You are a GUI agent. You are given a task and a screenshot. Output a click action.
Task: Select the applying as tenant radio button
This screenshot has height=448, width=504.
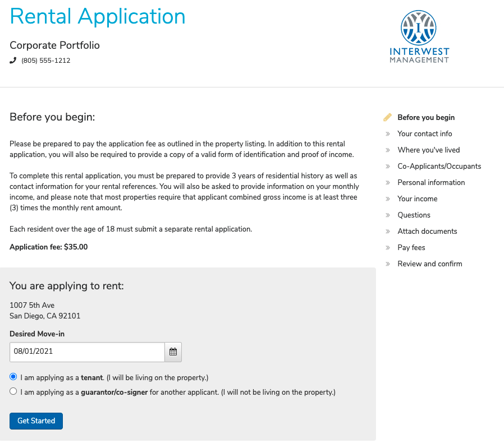(13, 377)
